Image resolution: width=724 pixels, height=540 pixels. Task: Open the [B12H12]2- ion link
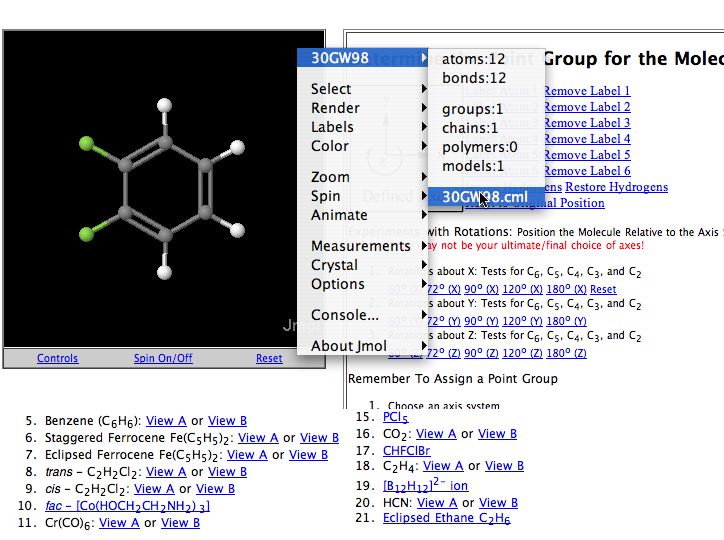point(425,485)
